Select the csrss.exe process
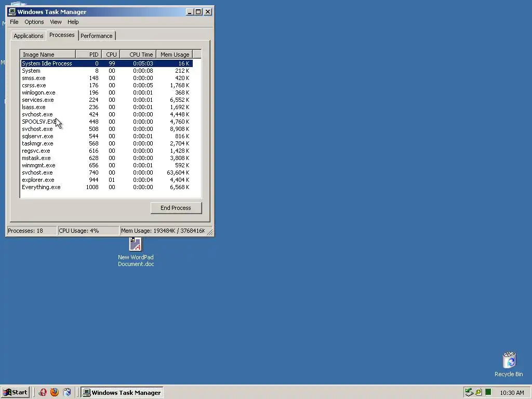532x399 pixels. [107, 85]
